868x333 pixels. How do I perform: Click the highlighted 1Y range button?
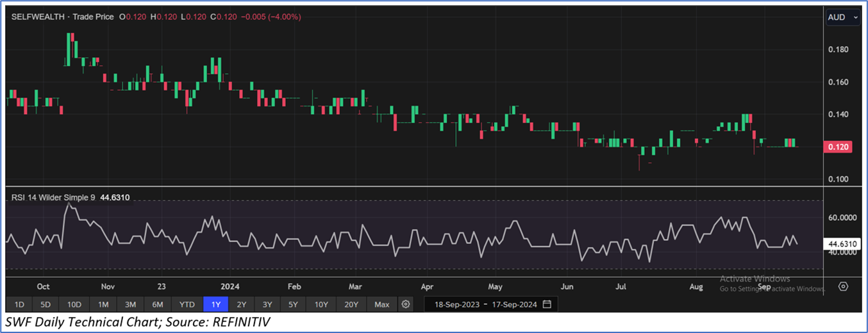[215, 304]
